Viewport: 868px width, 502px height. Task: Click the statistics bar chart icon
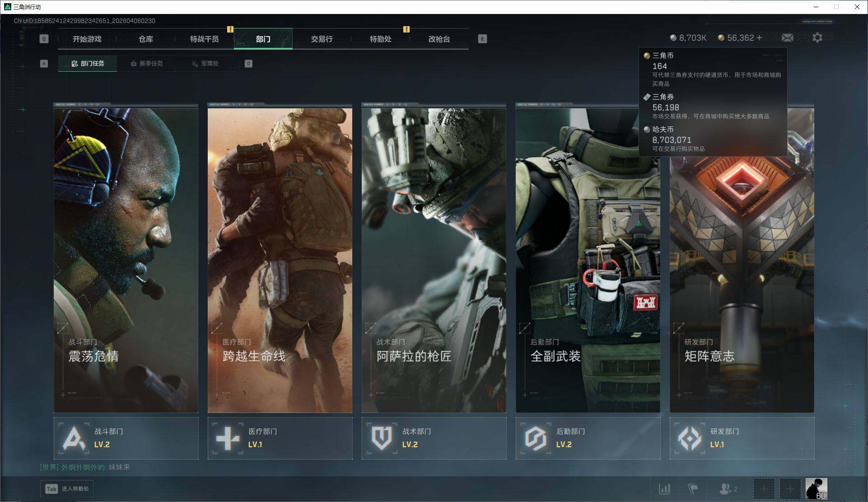point(664,489)
